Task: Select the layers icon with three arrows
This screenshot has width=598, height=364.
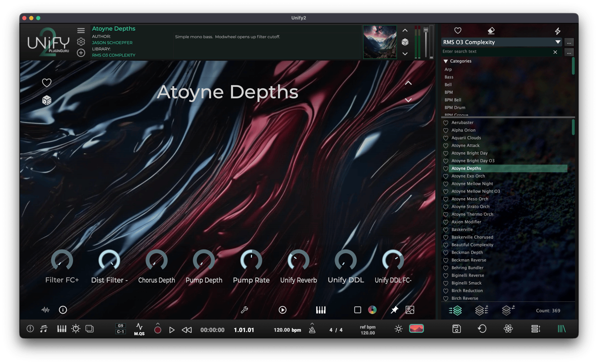Action: [x=482, y=310]
